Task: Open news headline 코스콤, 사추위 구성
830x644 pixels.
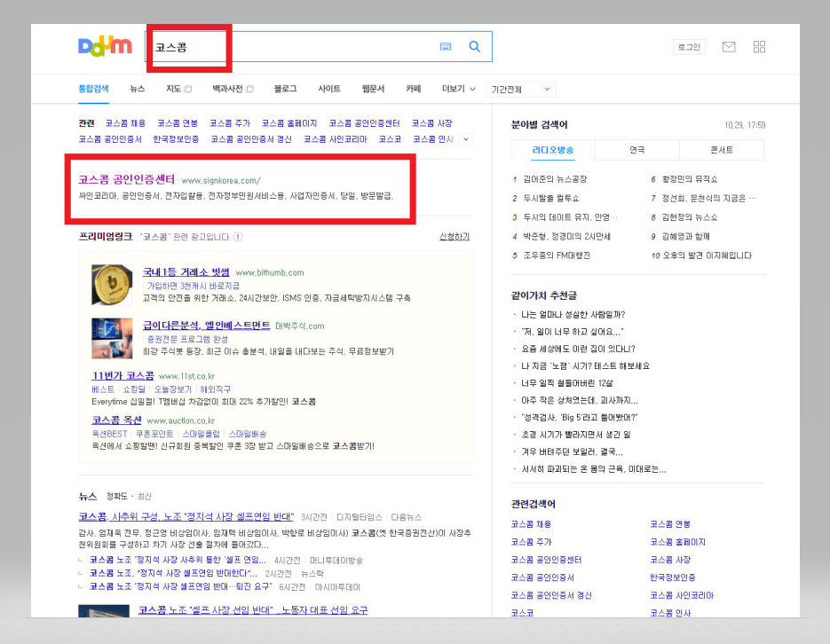Action: [186, 516]
